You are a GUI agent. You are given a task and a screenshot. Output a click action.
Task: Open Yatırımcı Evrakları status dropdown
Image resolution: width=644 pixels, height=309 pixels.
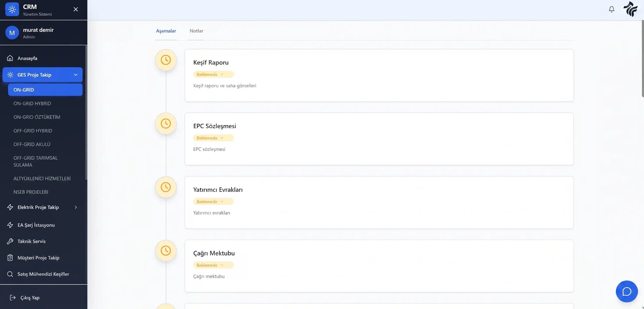213,201
